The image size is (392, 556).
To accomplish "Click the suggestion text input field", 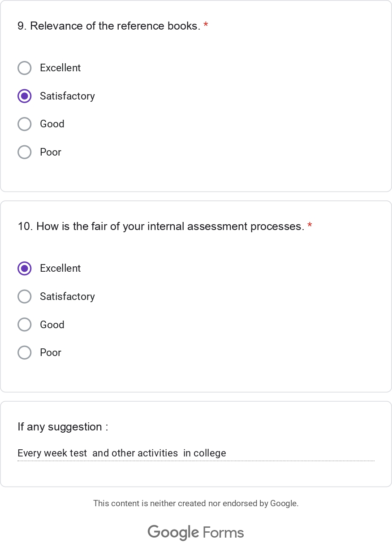I will pyautogui.click(x=196, y=453).
